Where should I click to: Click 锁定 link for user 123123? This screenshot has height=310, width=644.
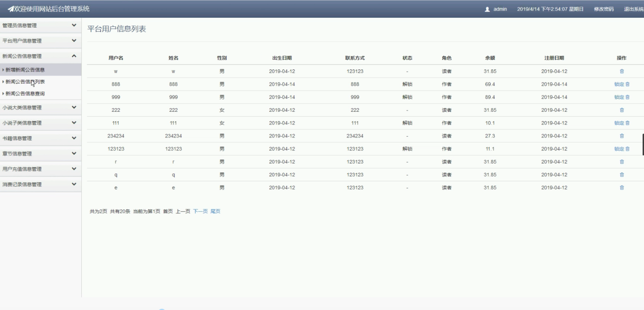pos(619,149)
